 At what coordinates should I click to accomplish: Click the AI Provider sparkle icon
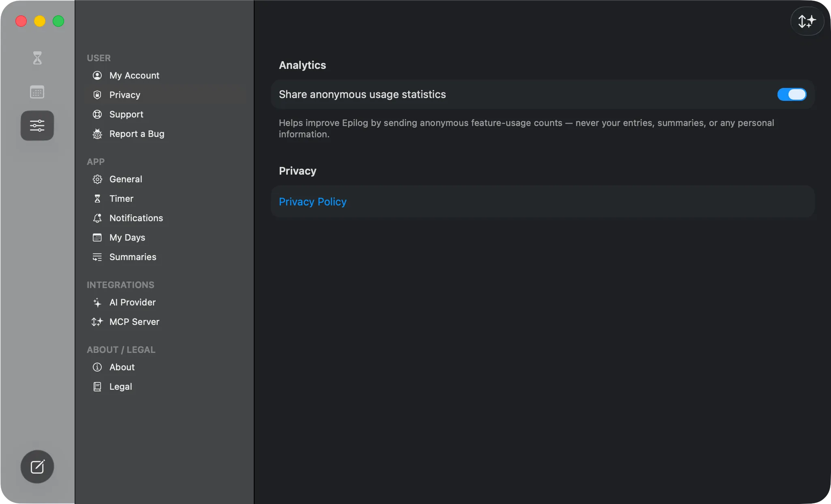97,302
